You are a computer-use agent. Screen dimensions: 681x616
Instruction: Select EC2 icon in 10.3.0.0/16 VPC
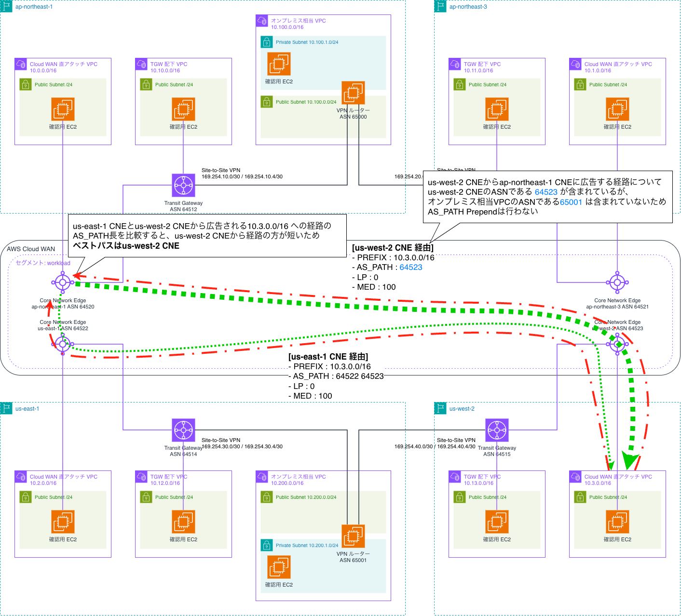(x=617, y=522)
